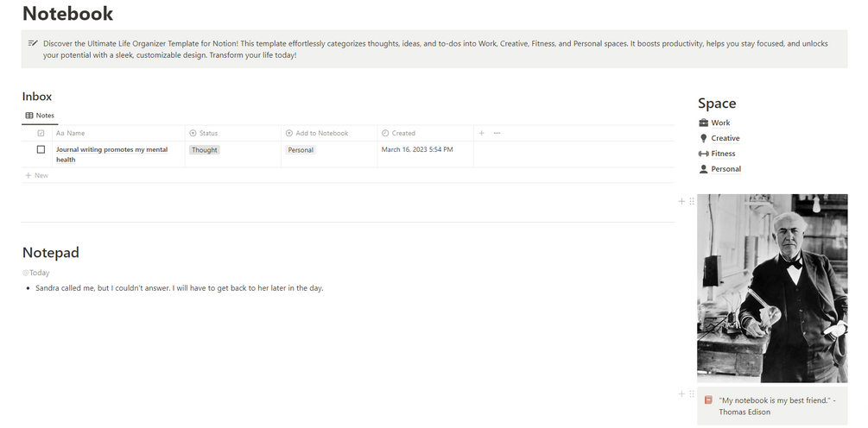Click the lightbulb icon beside Creative
868x428 pixels.
(704, 138)
